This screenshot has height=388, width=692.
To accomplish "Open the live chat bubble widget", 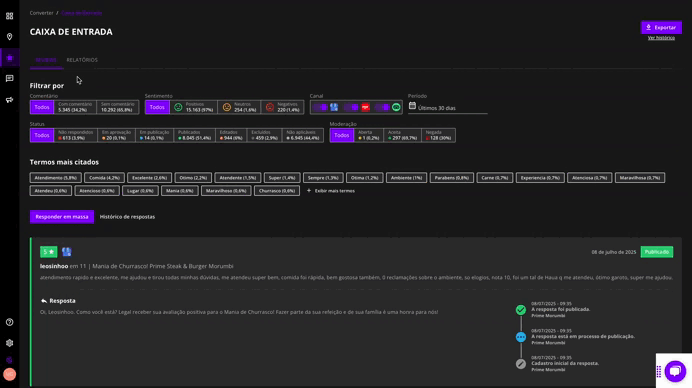I will 675,371.
